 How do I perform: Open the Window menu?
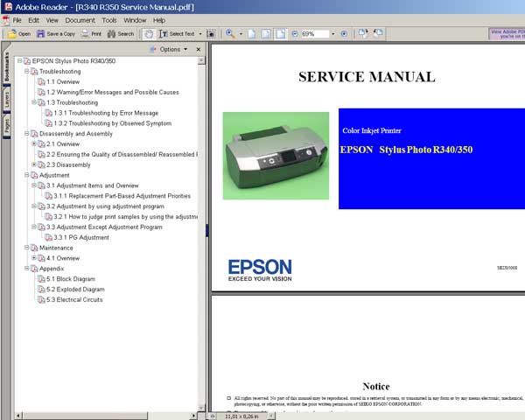tap(135, 20)
